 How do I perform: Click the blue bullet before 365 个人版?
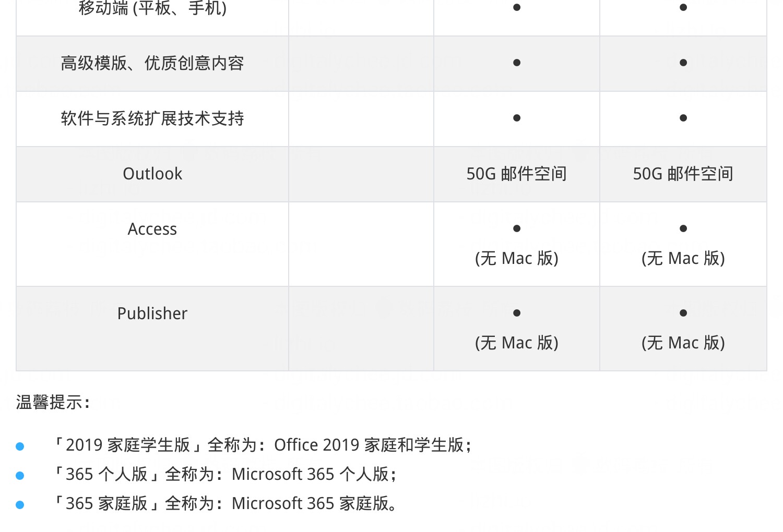20,476
